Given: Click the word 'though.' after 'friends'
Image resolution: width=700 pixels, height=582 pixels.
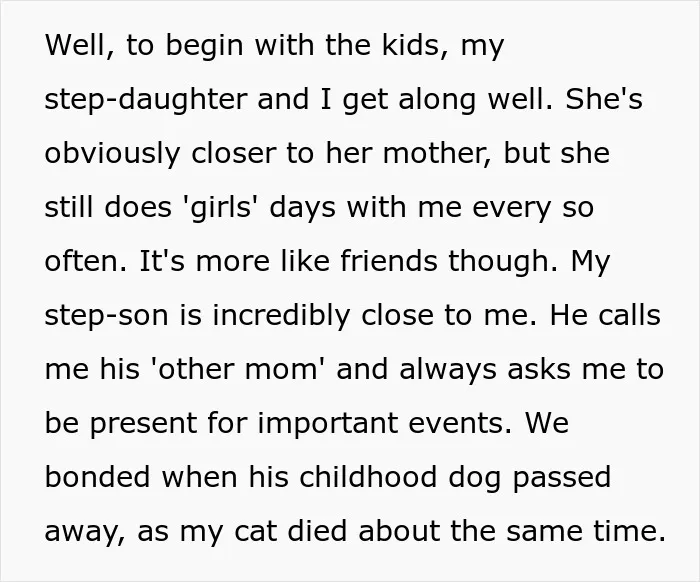Looking at the screenshot, I should (x=503, y=262).
